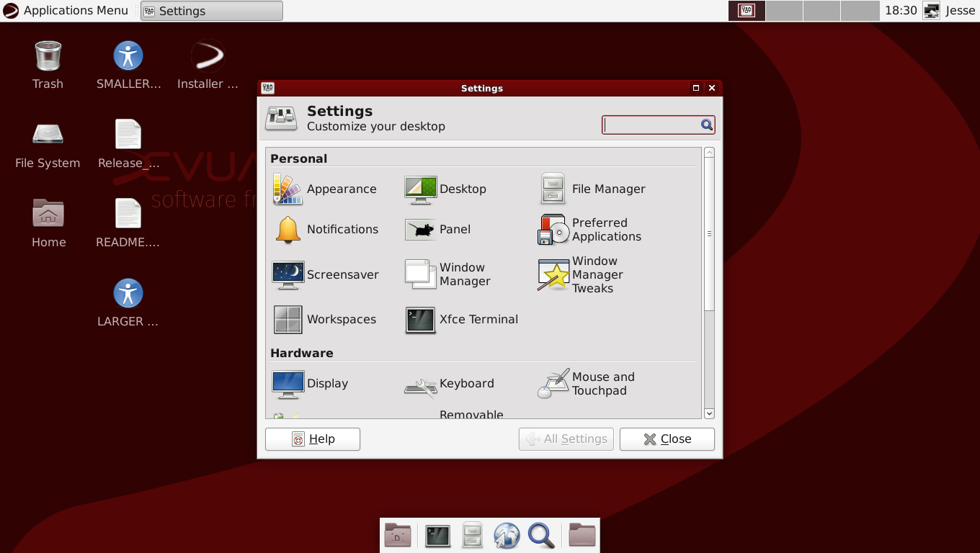Open the Appearance settings icon
The width and height of the screenshot is (980, 553).
[x=288, y=189]
